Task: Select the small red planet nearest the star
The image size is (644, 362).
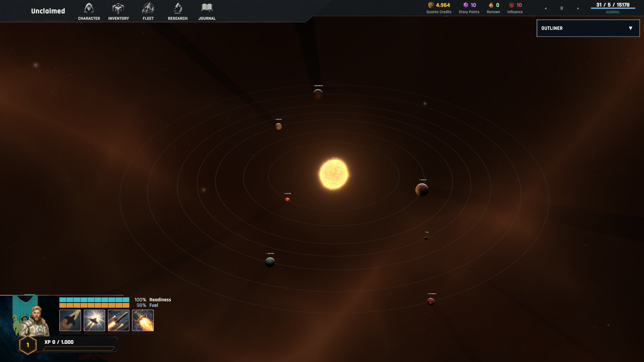Action: pyautogui.click(x=287, y=200)
